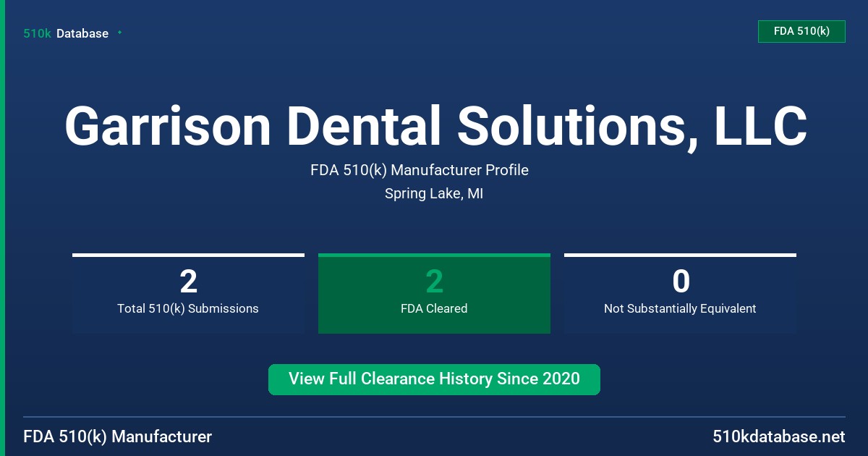Click the FDA 510(k) Manufacturer Profile subtitle
The height and width of the screenshot is (456, 868).
[x=420, y=170]
